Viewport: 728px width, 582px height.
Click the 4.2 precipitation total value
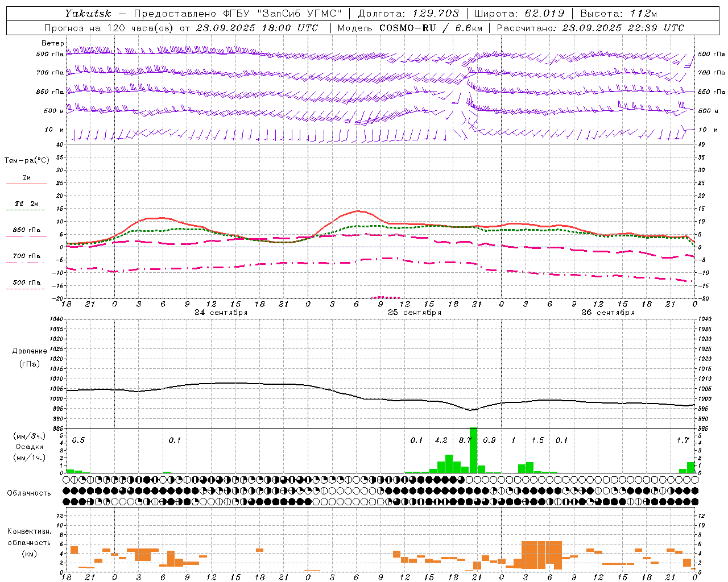[441, 440]
